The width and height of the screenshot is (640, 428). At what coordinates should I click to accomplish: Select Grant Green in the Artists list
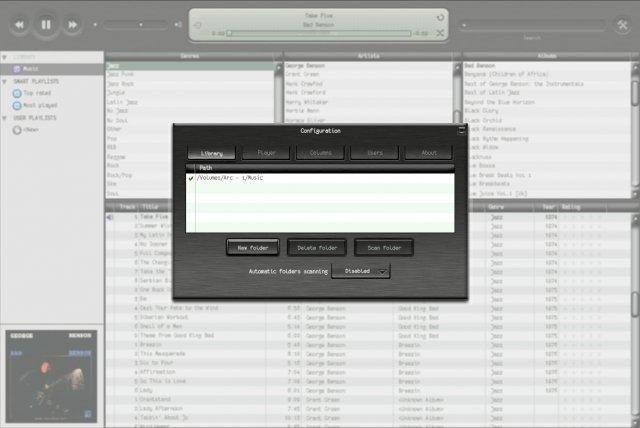click(x=369, y=75)
